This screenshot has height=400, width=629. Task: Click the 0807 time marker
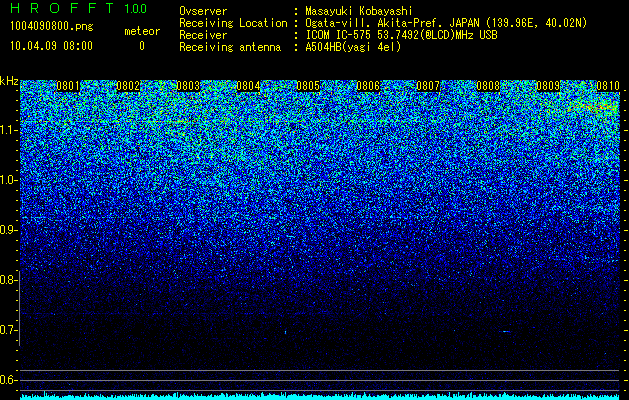(428, 86)
